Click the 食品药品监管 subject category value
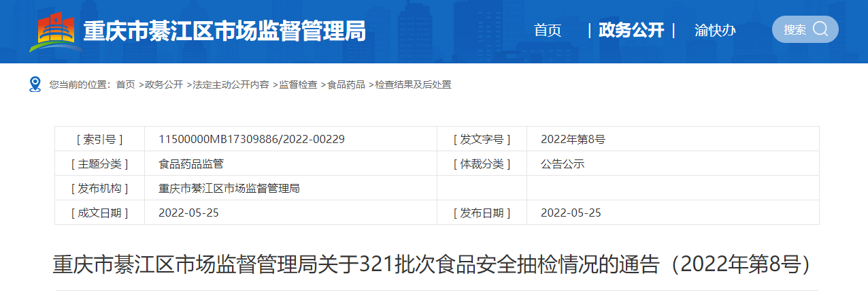 [191, 164]
